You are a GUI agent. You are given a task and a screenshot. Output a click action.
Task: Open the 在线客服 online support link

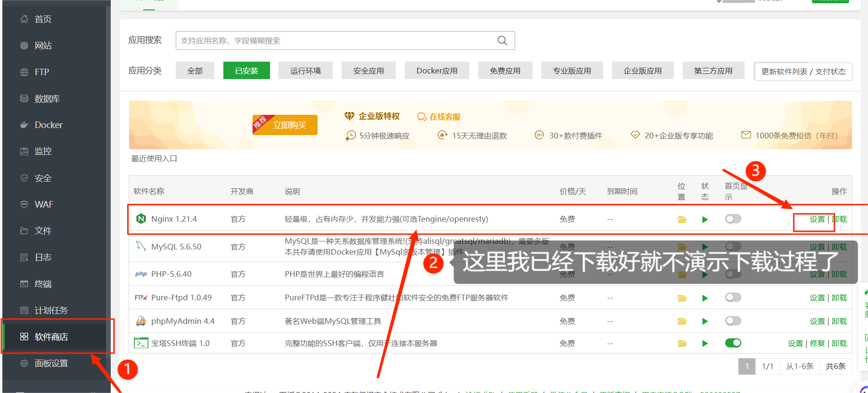(x=439, y=117)
